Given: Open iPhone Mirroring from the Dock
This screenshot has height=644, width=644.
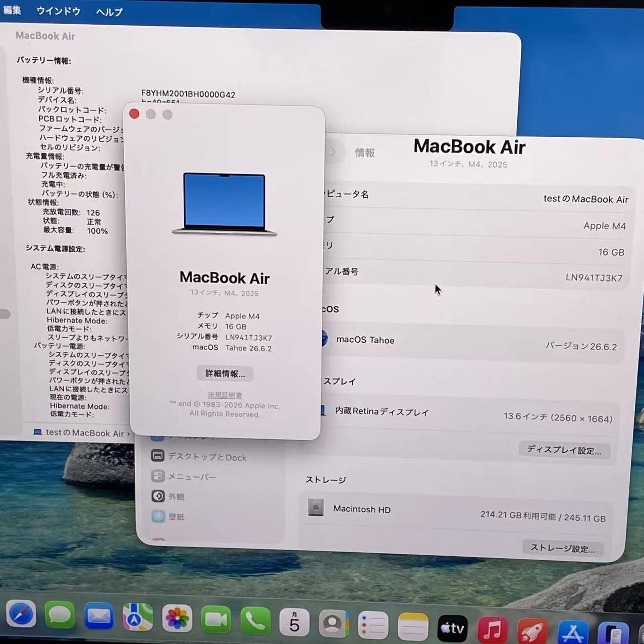Looking at the screenshot, I should coord(613,633).
